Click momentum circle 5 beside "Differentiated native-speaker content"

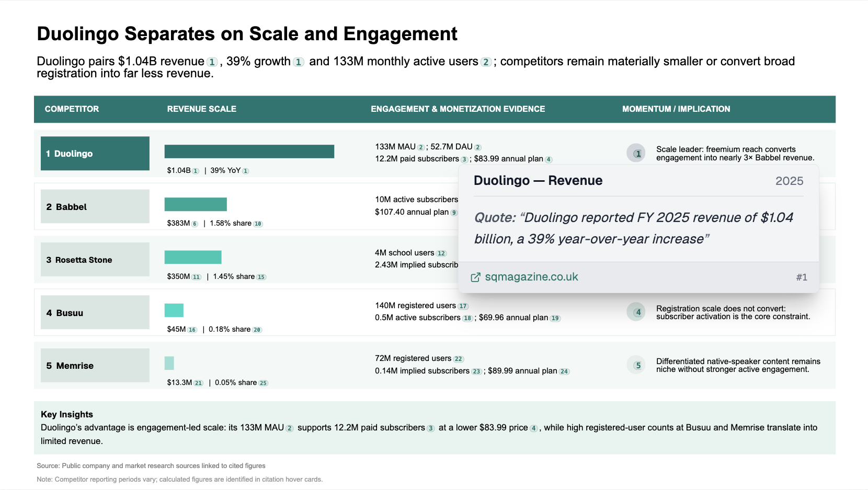coord(636,365)
